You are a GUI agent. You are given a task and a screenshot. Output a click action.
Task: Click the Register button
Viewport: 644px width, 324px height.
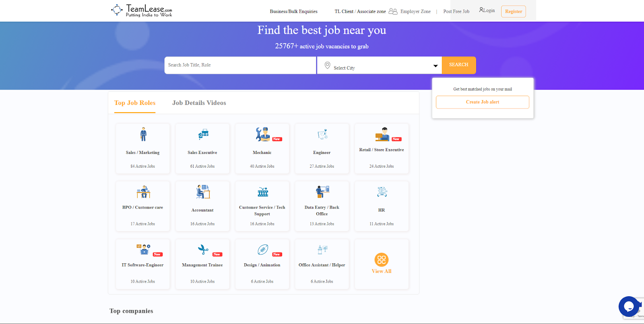[514, 11]
